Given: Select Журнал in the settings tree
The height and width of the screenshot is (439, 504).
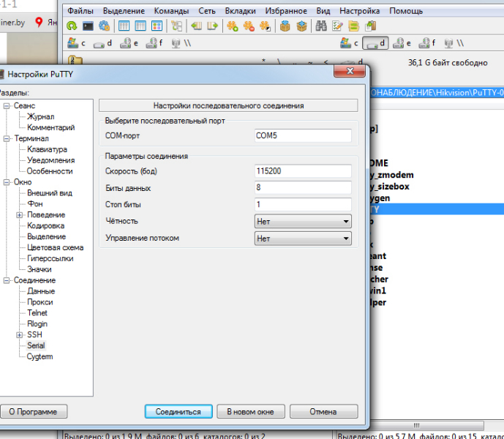Looking at the screenshot, I should [40, 117].
